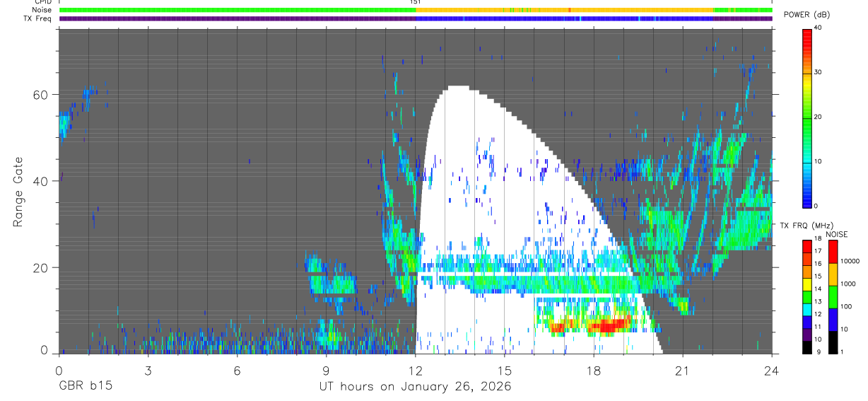Click the 'GBR b15' radar beam label

(85, 386)
